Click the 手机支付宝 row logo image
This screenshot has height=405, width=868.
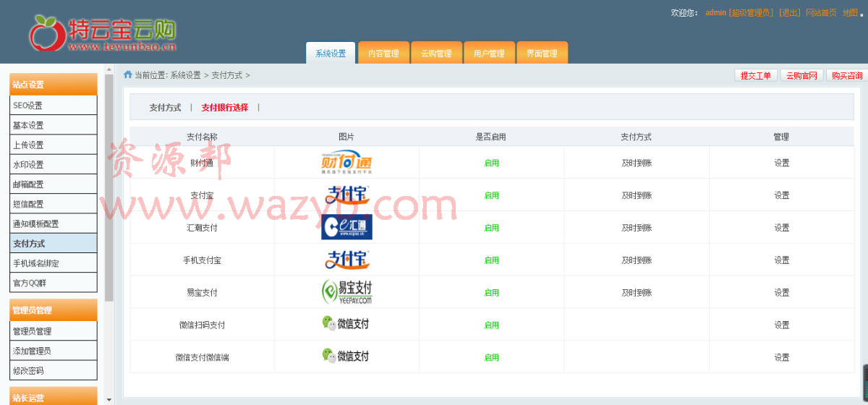pos(346,260)
